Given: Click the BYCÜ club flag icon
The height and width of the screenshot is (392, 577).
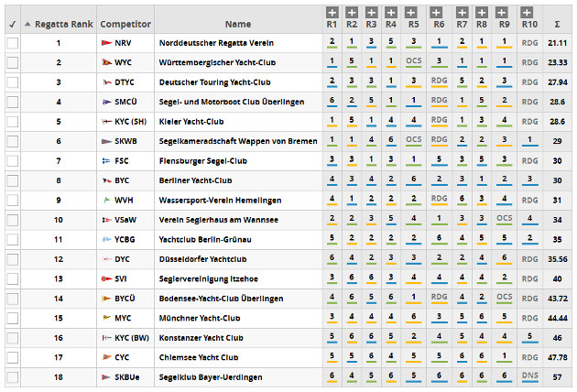Looking at the screenshot, I should 106,299.
